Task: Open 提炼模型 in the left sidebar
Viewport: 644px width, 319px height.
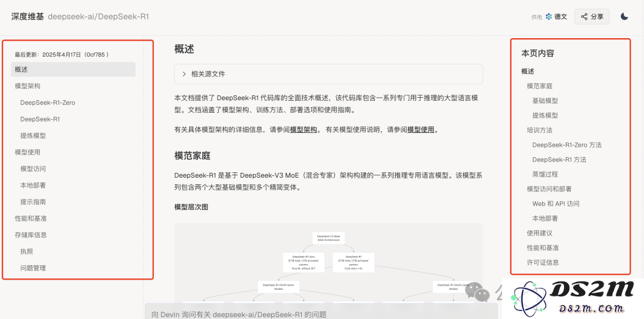Action: 33,135
